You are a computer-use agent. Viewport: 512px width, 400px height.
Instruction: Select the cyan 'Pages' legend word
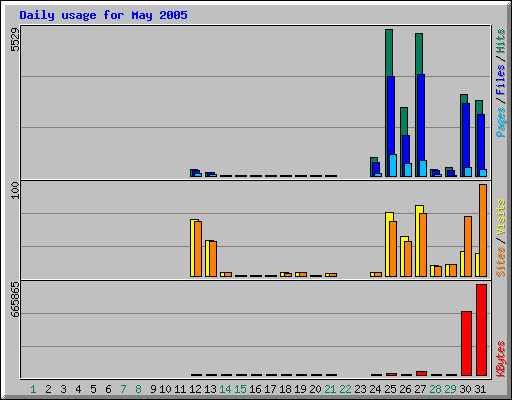501,122
